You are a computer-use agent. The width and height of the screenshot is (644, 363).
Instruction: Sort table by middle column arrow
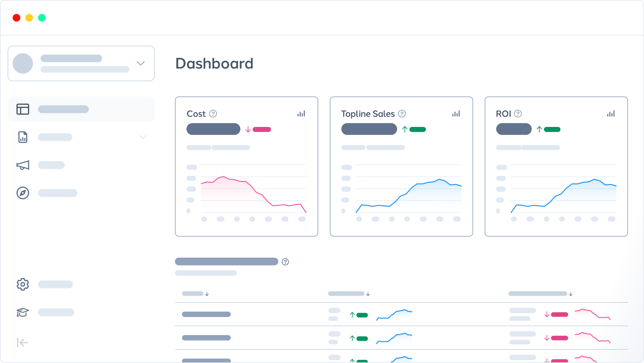tap(368, 294)
